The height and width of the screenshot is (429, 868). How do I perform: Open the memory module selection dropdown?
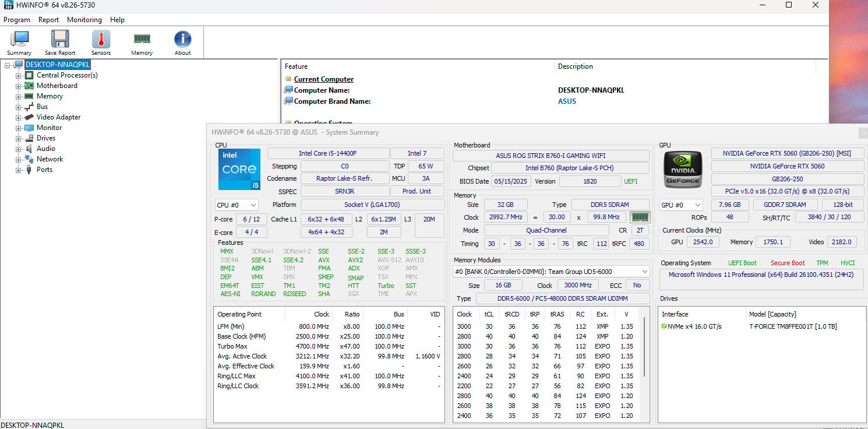click(551, 272)
